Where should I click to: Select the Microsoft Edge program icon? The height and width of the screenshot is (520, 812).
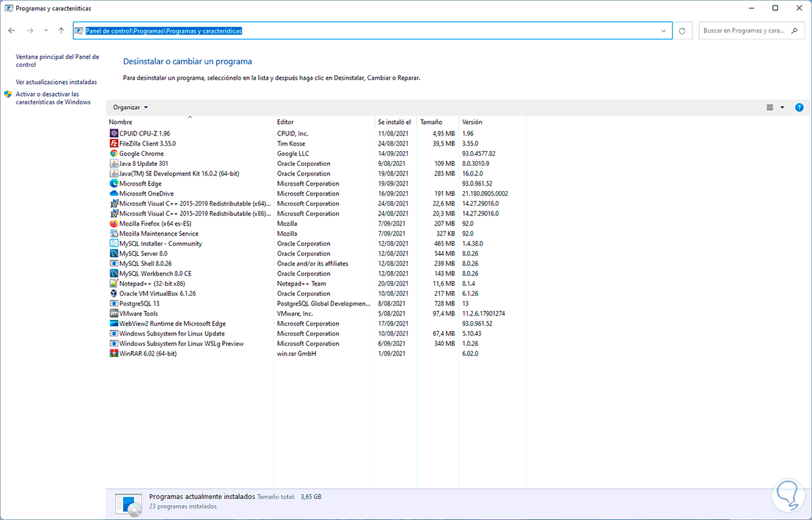click(x=114, y=183)
